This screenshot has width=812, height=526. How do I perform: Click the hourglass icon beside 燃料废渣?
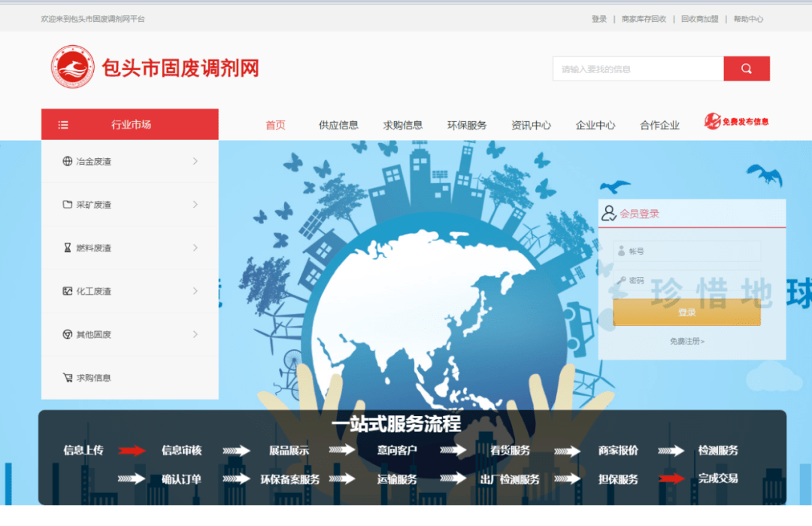67,248
